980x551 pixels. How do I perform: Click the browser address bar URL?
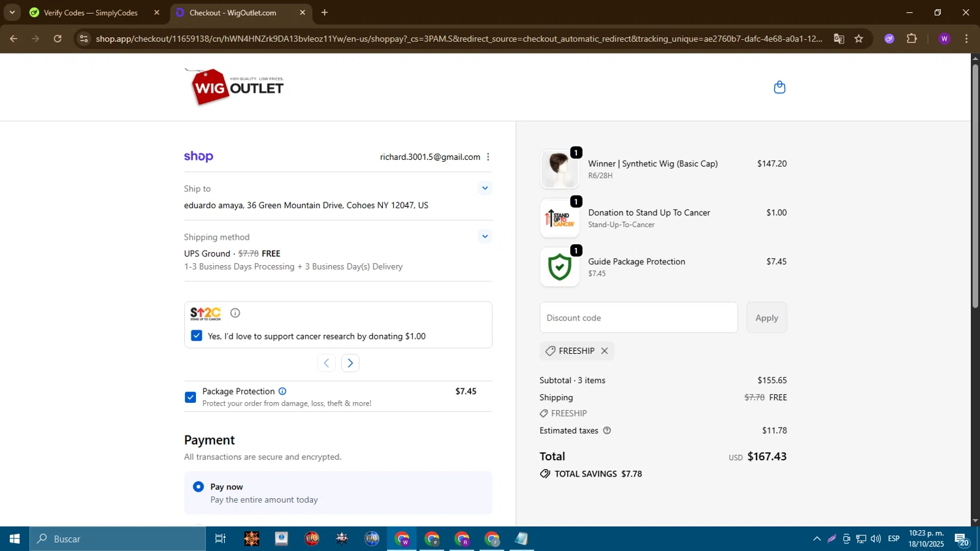tap(459, 39)
